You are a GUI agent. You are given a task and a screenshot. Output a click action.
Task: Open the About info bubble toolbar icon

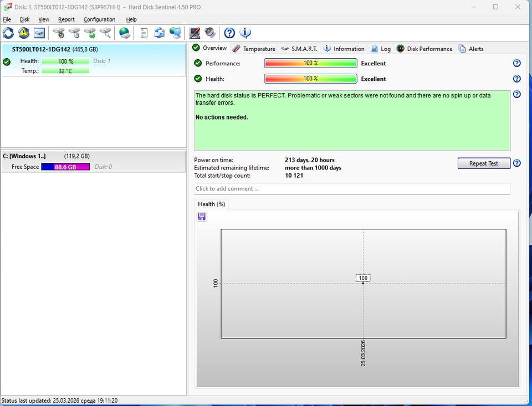pyautogui.click(x=245, y=33)
